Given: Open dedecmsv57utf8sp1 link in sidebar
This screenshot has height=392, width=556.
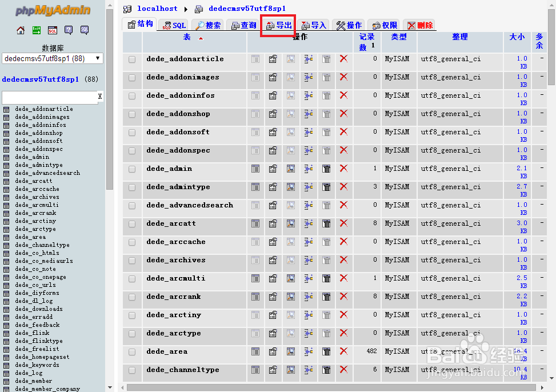Looking at the screenshot, I should [x=41, y=79].
